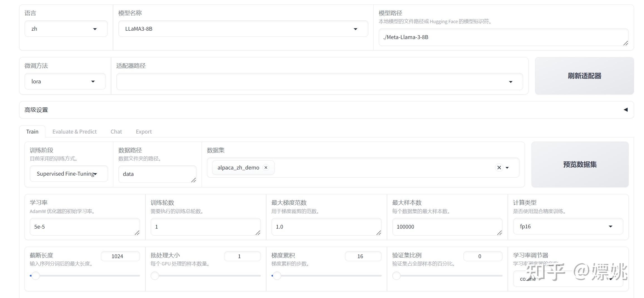The image size is (644, 298).
Task: Collapse the 高级设置 section
Action: click(x=626, y=110)
